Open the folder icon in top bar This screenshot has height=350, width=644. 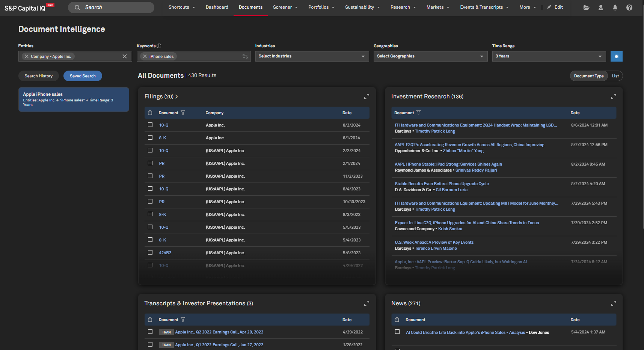point(586,8)
